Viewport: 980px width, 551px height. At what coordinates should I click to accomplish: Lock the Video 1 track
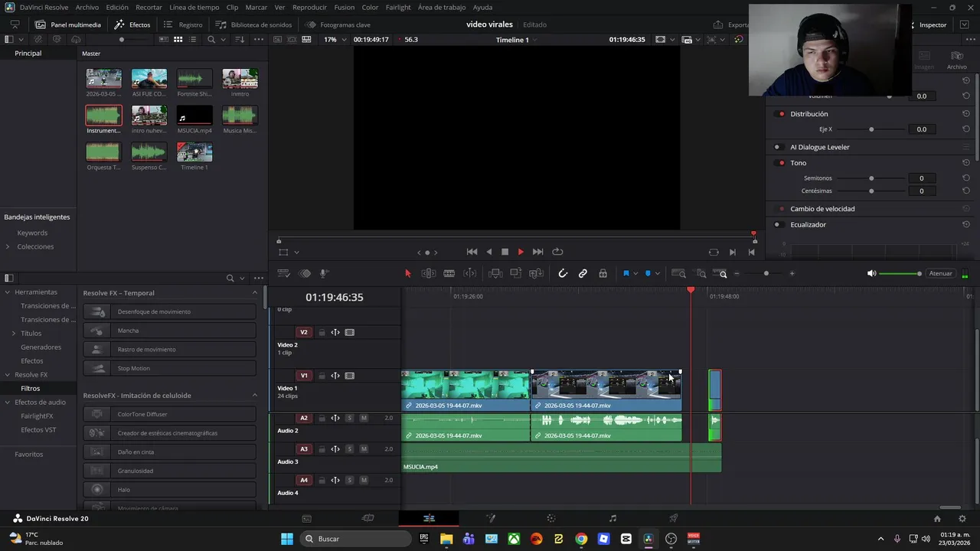[x=322, y=376]
